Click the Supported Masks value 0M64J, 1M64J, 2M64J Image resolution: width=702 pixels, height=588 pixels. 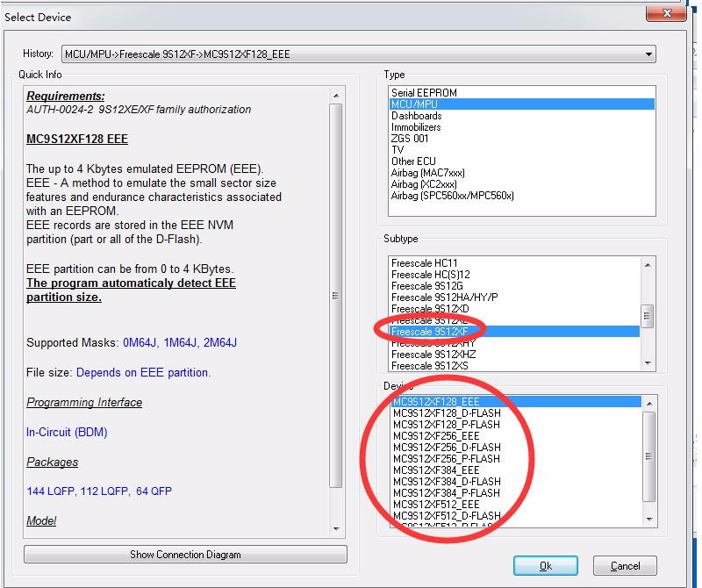tap(180, 342)
